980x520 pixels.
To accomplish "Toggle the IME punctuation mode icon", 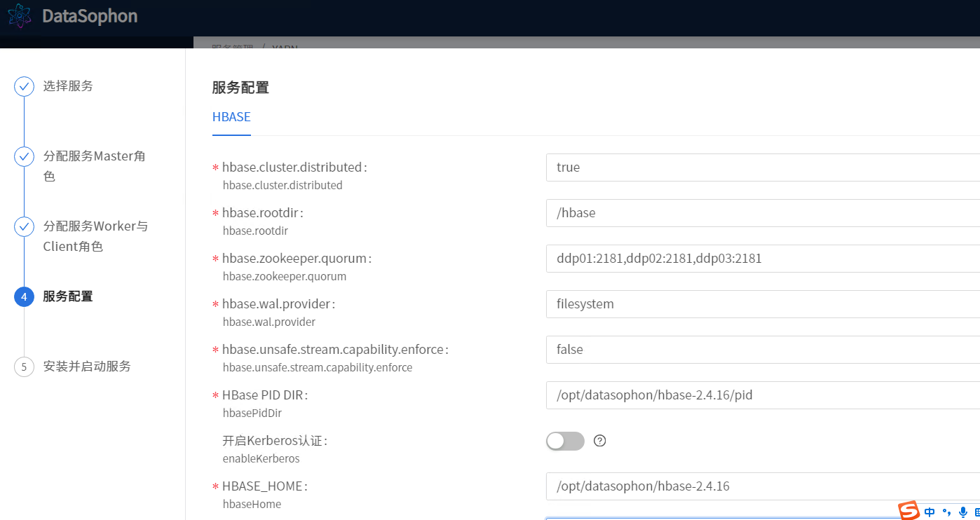I will pyautogui.click(x=946, y=512).
